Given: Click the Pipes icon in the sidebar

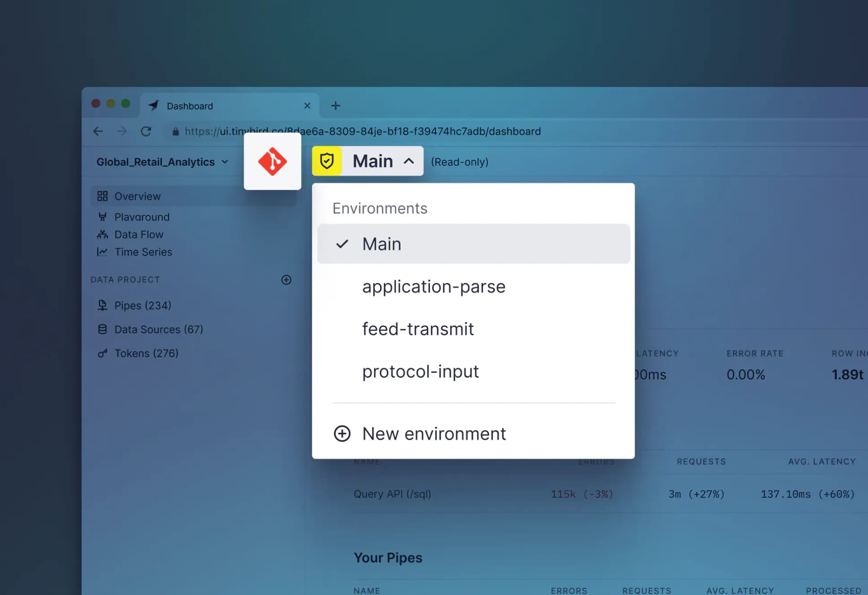Looking at the screenshot, I should click(x=103, y=305).
